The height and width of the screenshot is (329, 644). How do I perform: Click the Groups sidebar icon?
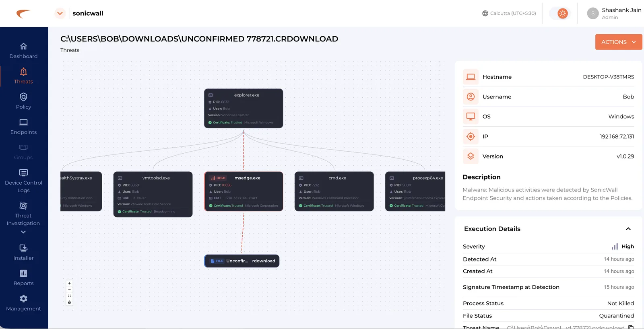coord(23,147)
